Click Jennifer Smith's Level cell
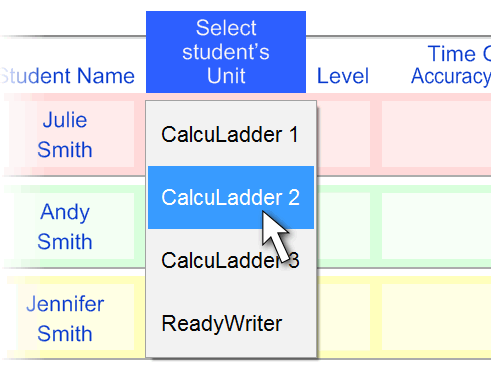The image size is (491, 384). coord(344,318)
